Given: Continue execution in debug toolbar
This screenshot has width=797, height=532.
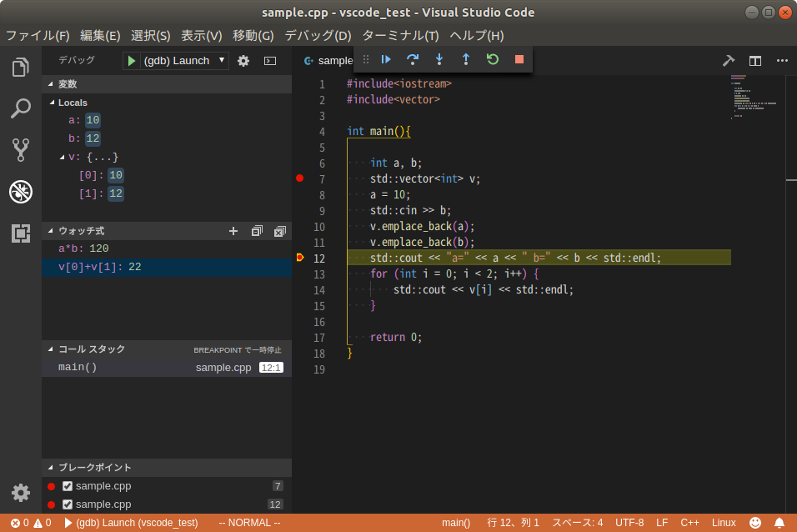Looking at the screenshot, I should click(x=386, y=59).
